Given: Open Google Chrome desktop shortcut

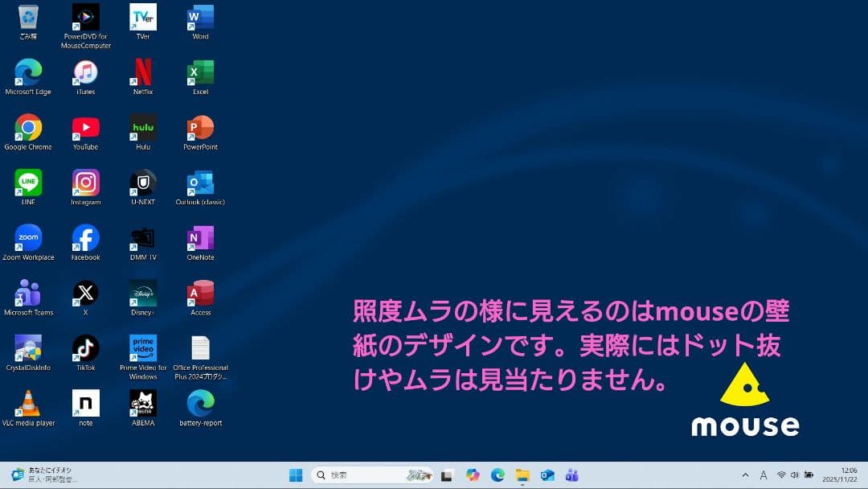Looking at the screenshot, I should tap(28, 133).
